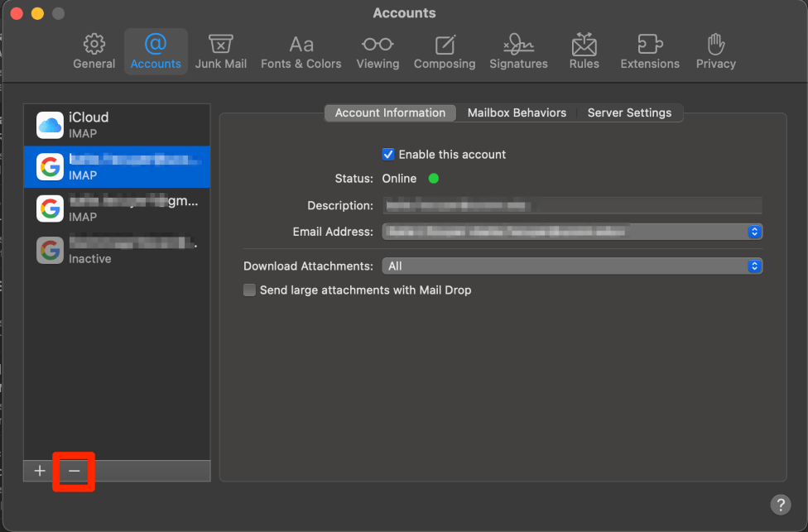Open the Privacy preferences

716,51
